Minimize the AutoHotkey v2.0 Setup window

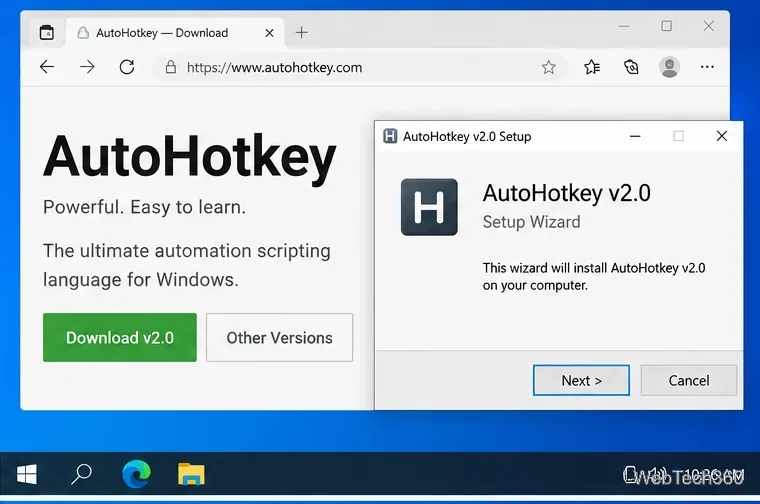[635, 136]
